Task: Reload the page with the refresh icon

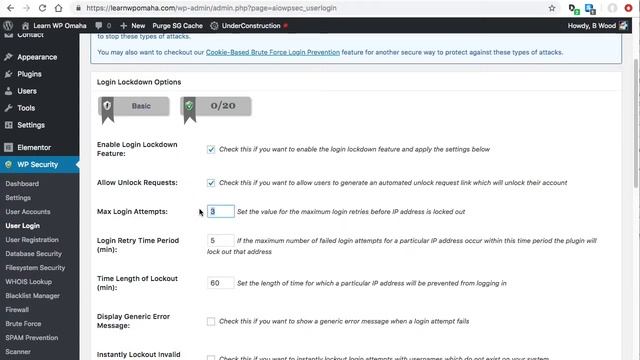Action: pyautogui.click(x=42, y=8)
